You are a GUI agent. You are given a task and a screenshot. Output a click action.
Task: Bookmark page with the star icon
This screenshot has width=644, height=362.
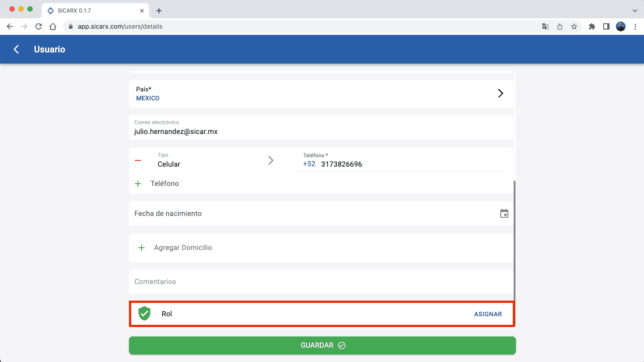tap(574, 26)
